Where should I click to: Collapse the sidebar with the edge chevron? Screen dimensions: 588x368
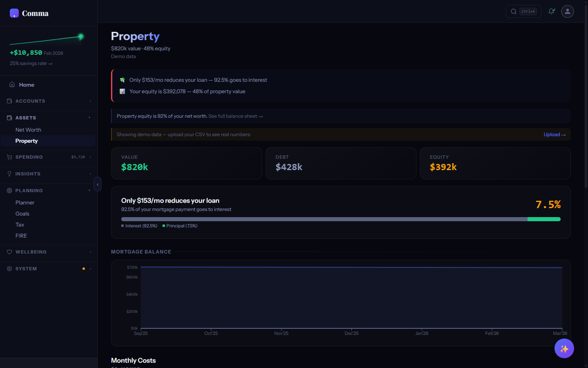(98, 184)
